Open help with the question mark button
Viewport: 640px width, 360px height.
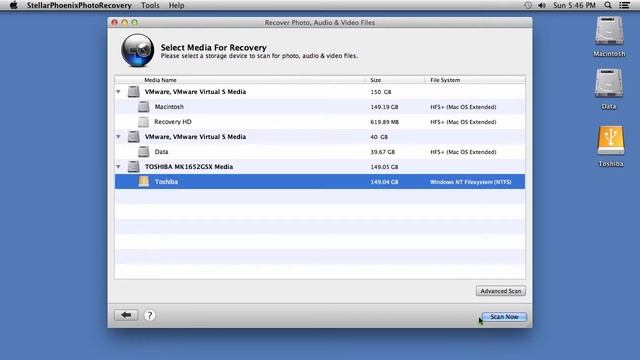(149, 315)
